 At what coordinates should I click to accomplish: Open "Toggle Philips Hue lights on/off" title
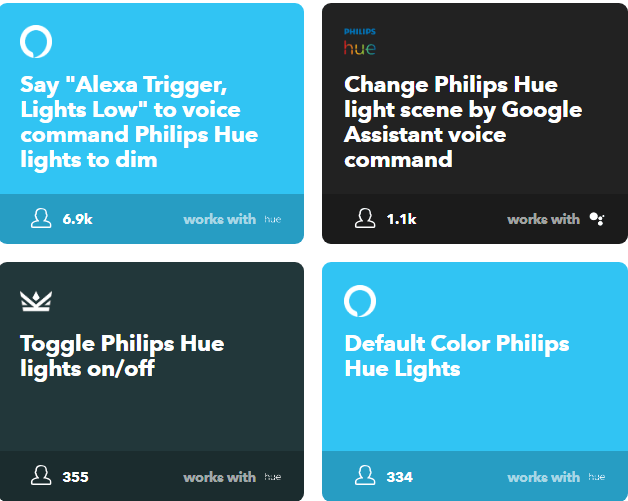[122, 356]
